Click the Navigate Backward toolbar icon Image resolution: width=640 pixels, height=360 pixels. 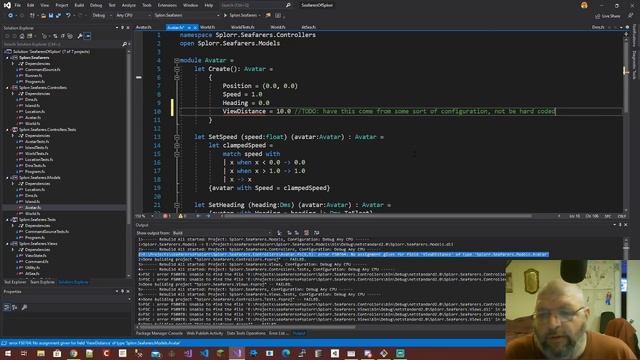pos(10,15)
